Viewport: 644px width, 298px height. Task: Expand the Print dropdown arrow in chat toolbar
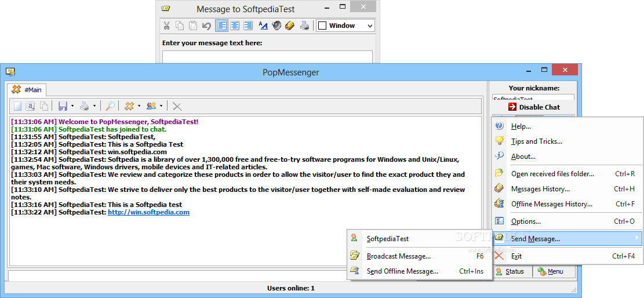pos(94,106)
